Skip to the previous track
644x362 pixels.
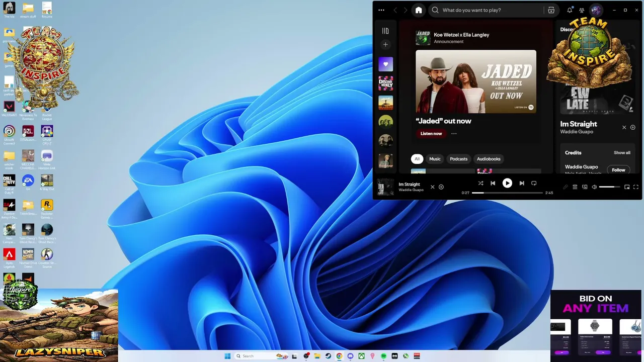[x=493, y=184]
